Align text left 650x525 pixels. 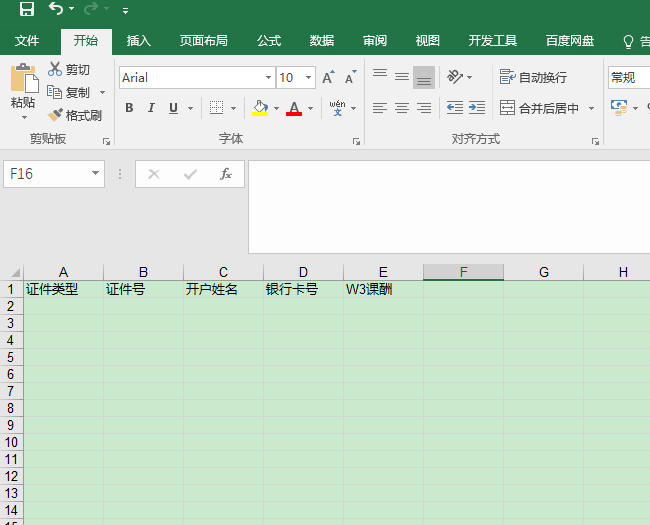pyautogui.click(x=380, y=108)
